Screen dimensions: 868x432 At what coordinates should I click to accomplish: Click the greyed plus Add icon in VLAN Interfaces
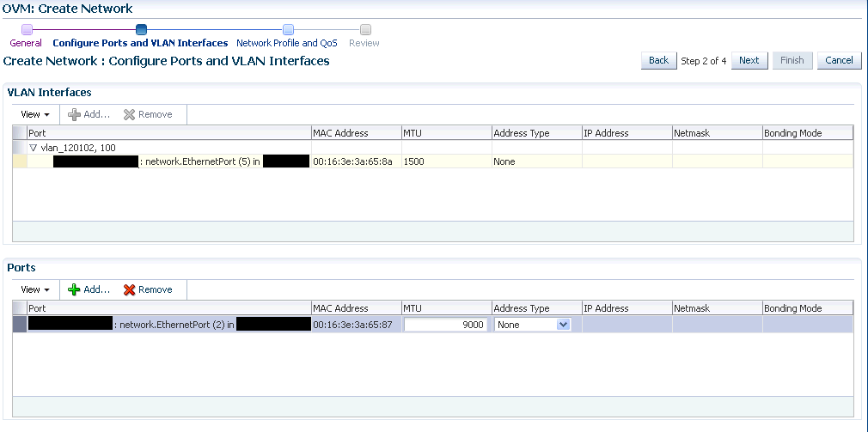tap(74, 114)
